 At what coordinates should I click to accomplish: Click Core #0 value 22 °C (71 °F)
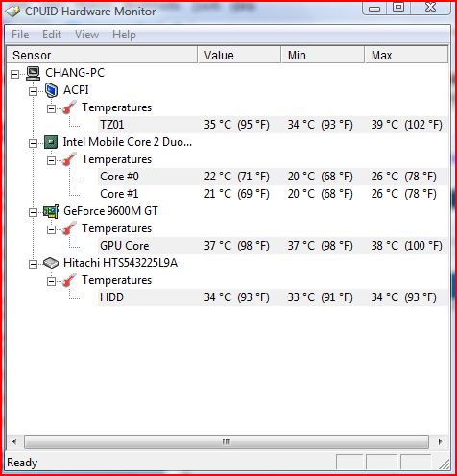coord(237,177)
